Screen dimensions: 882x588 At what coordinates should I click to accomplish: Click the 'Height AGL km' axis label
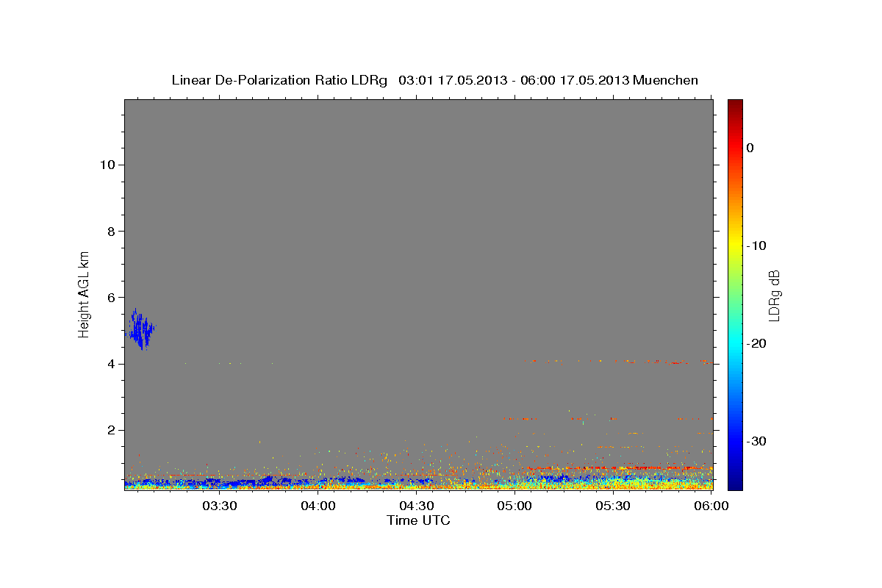[x=85, y=294]
